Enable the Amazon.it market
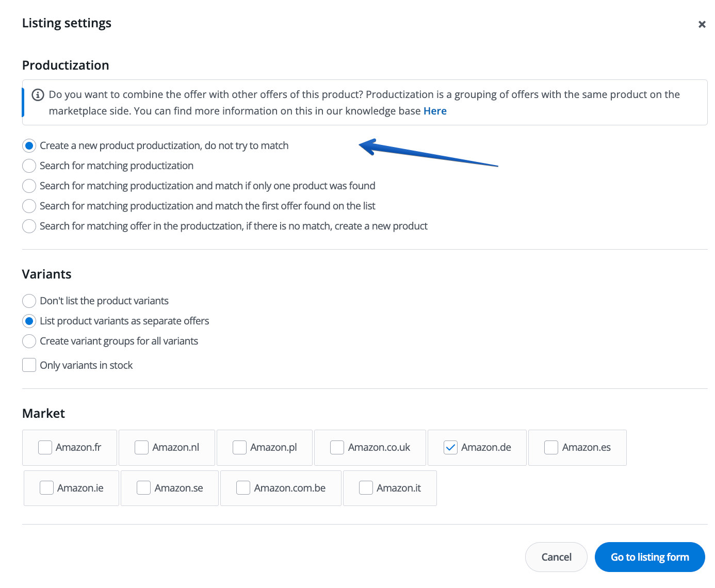The height and width of the screenshot is (588, 715). (x=366, y=488)
